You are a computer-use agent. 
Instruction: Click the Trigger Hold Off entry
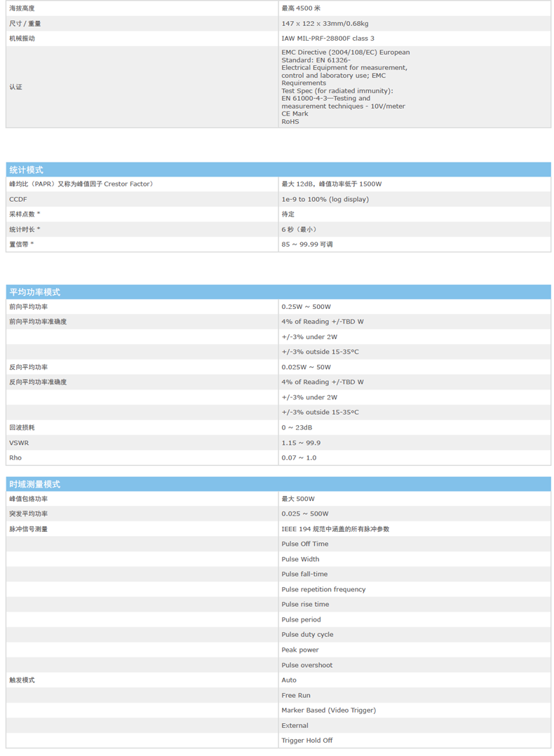pyautogui.click(x=307, y=740)
